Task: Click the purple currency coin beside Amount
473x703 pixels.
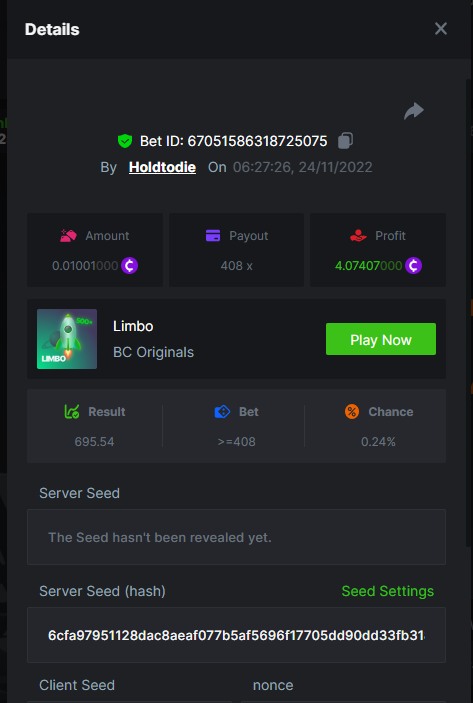Action: 129,265
